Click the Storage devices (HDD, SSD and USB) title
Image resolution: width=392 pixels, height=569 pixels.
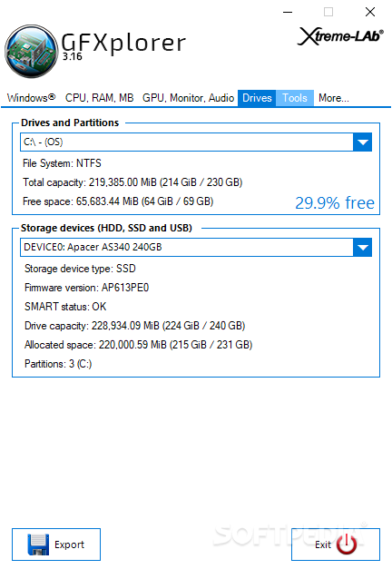pyautogui.click(x=106, y=228)
